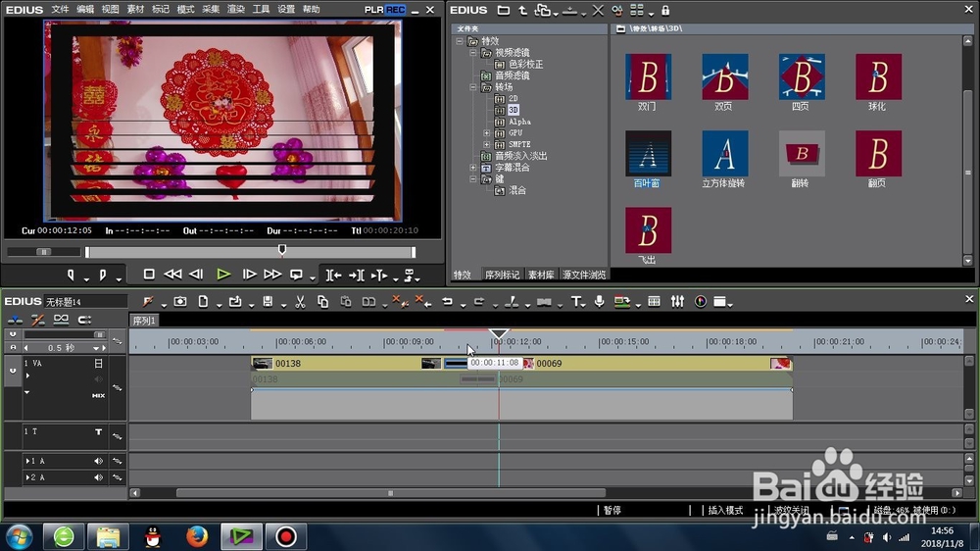Image resolution: width=980 pixels, height=551 pixels.
Task: Expand the GPU transitions folder
Action: click(486, 132)
